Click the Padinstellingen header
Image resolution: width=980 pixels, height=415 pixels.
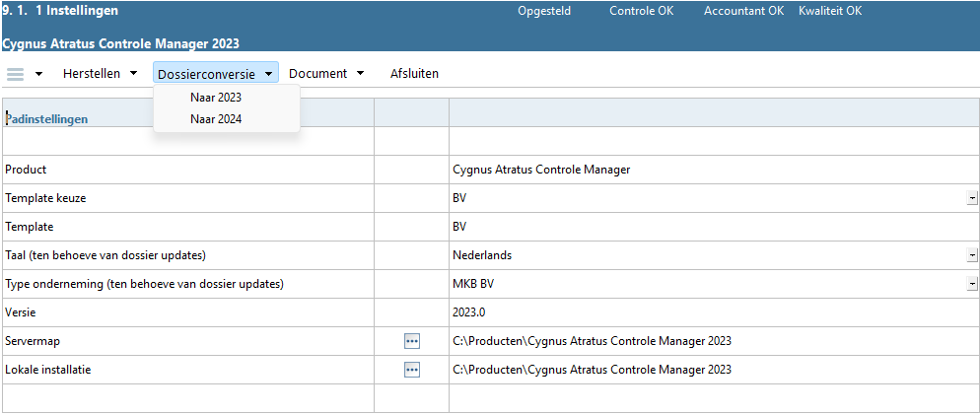47,118
